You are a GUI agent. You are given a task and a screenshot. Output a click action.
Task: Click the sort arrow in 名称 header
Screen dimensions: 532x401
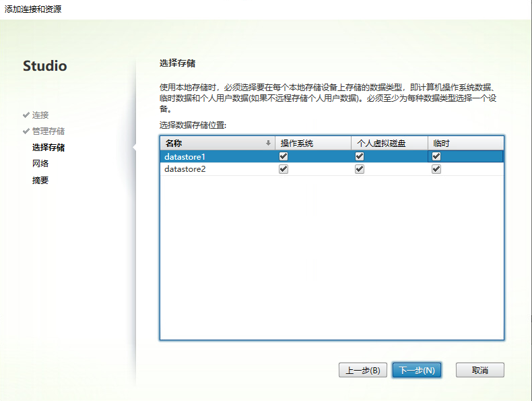coord(269,144)
